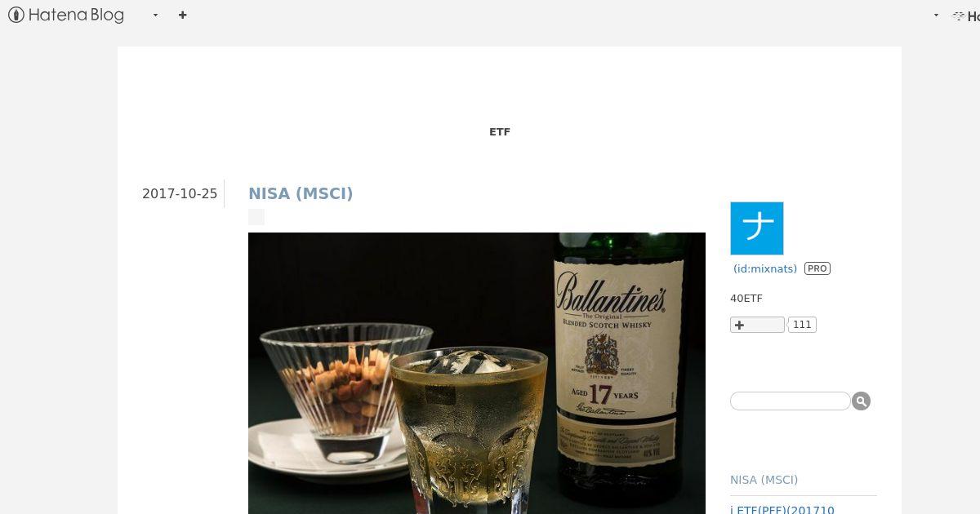Open the i ETF(PFF) sidebar entry
The height and width of the screenshot is (514, 980).
(x=782, y=510)
